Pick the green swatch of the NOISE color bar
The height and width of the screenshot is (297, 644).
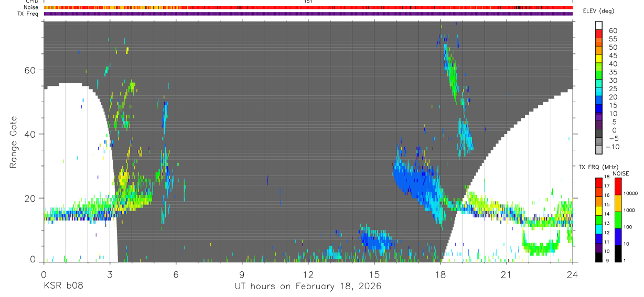[x=617, y=220]
